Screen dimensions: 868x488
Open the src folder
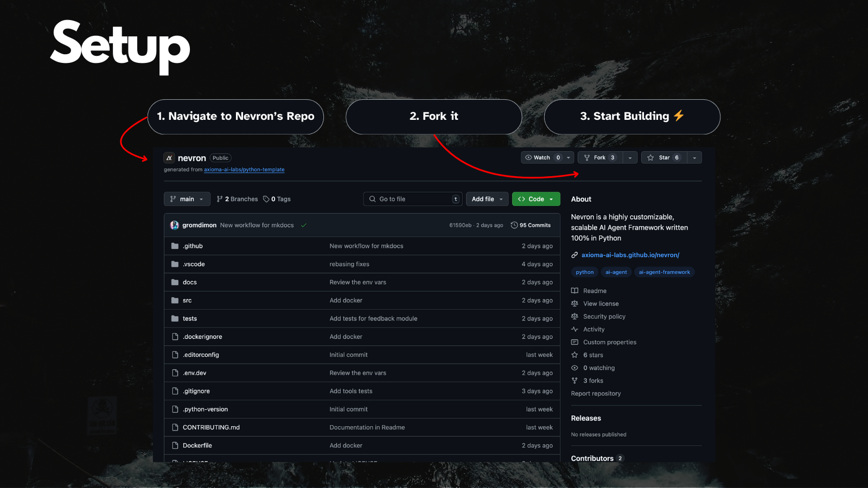187,300
